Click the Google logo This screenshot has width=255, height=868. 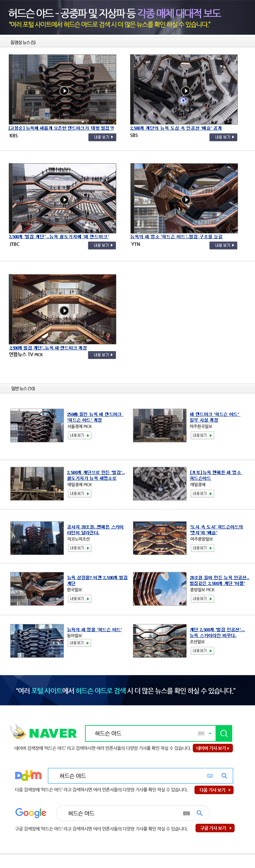point(31,813)
